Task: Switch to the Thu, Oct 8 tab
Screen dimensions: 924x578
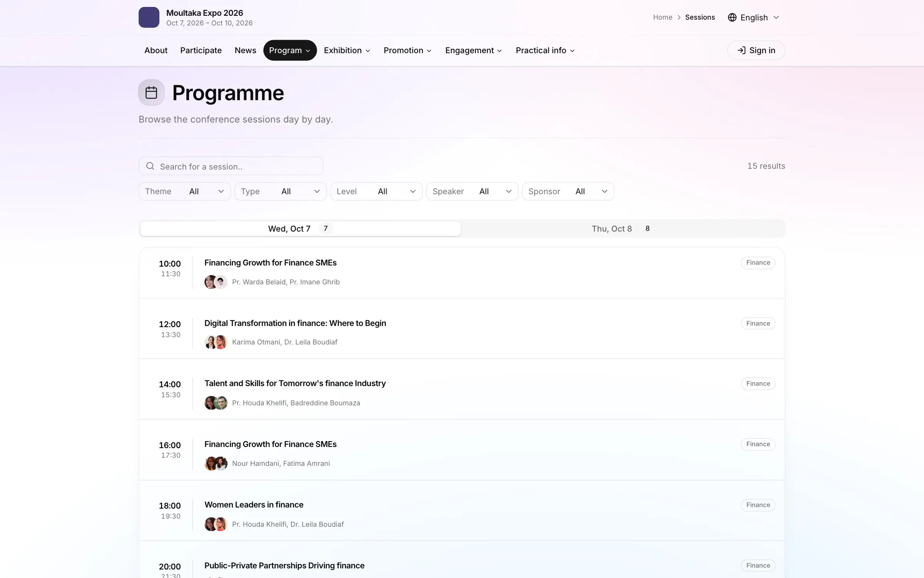Action: [623, 229]
